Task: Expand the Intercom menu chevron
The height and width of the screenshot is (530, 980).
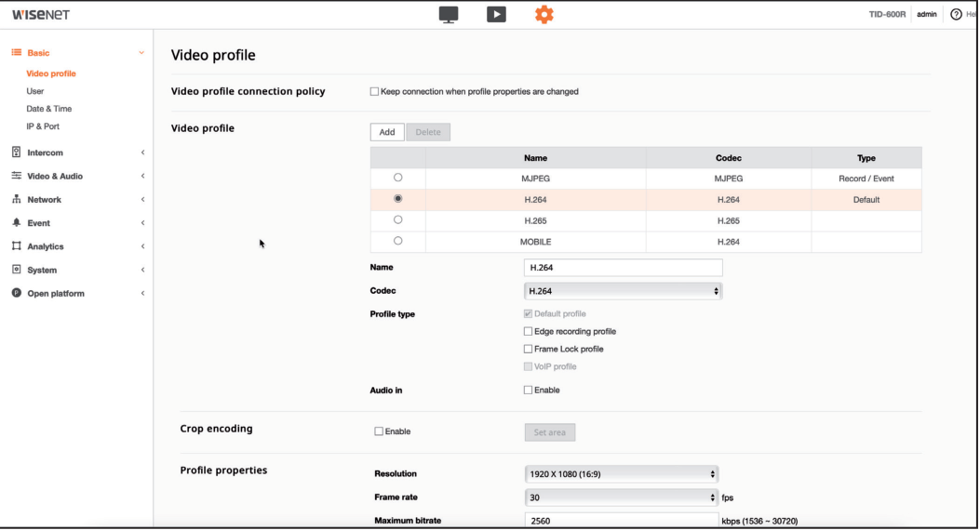Action: (x=142, y=152)
